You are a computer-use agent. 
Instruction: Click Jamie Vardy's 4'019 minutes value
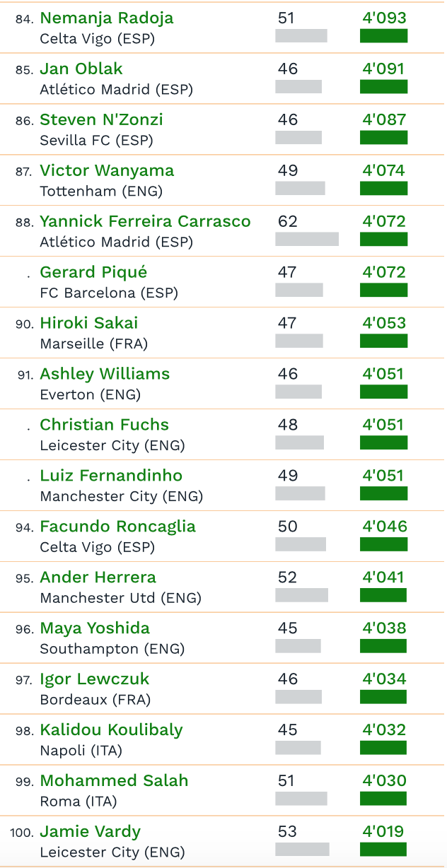(x=383, y=832)
